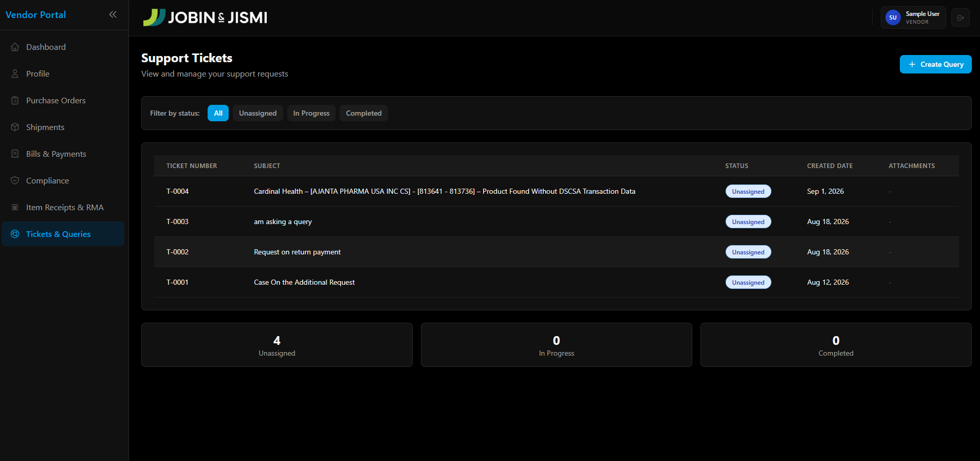Click the Bills & Payments receipt icon
Viewport: 980px width, 461px height.
[x=15, y=154]
